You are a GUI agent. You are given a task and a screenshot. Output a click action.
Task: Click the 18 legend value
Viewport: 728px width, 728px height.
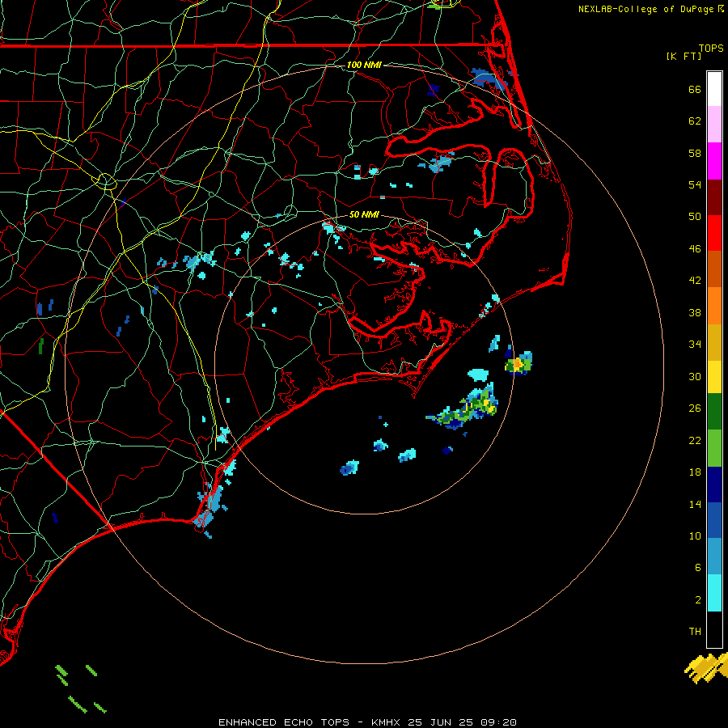click(x=695, y=472)
